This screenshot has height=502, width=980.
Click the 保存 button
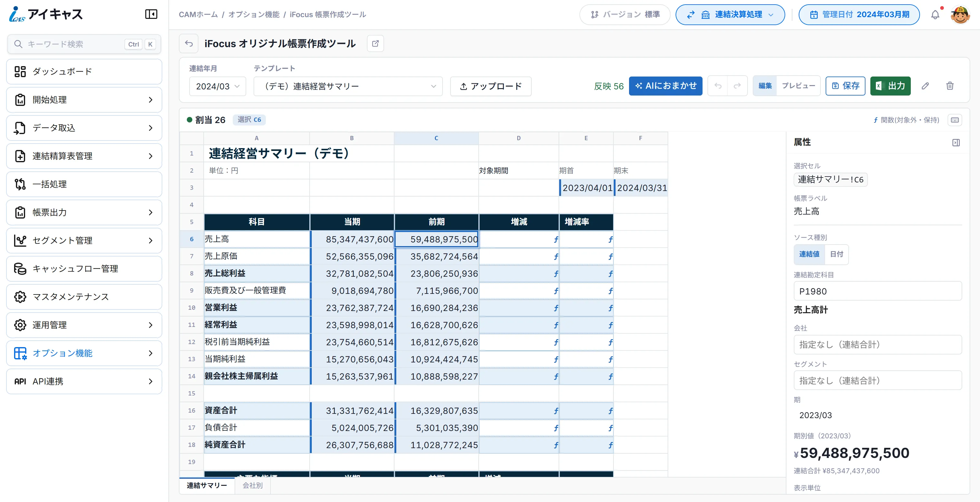[845, 86]
